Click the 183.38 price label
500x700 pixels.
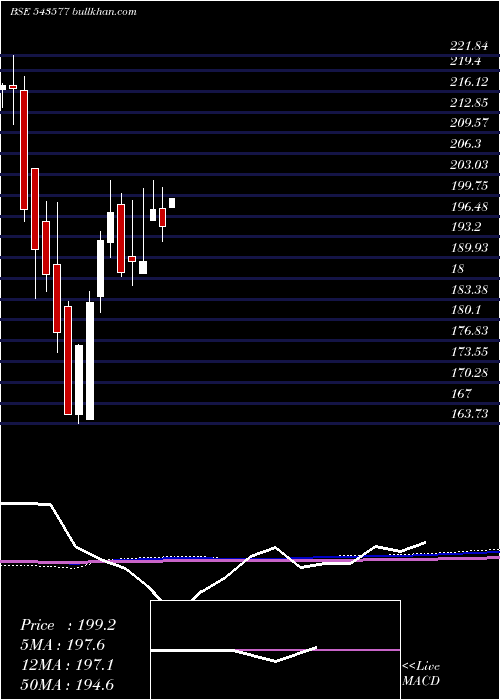pyautogui.click(x=469, y=290)
